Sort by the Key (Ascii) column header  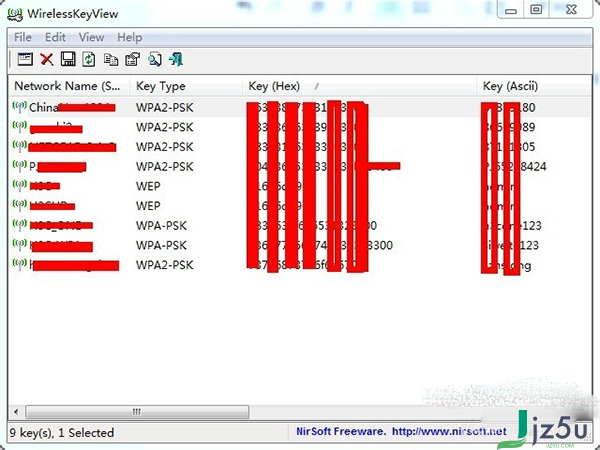pyautogui.click(x=512, y=86)
